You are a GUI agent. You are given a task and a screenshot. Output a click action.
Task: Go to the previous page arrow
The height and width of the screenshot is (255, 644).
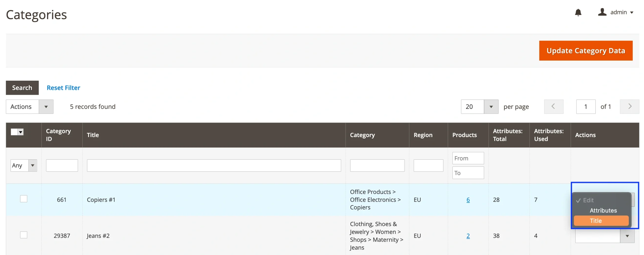553,106
